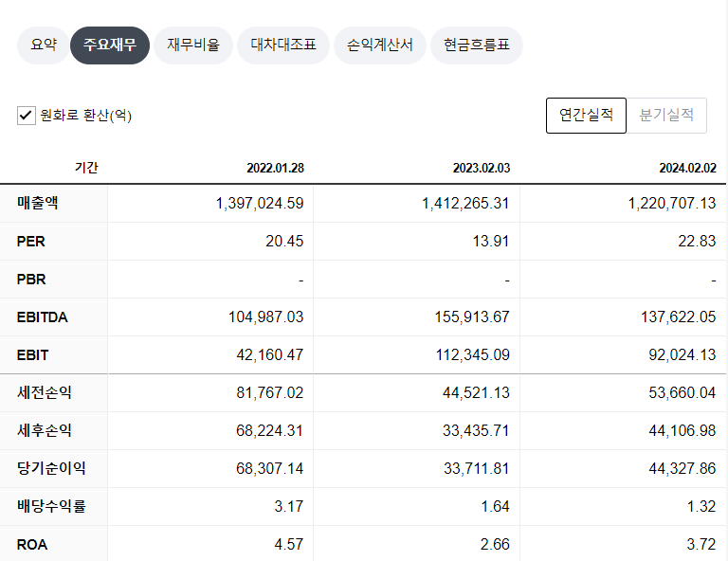Click the 당기순이익 value 44,327.86
728x561 pixels.
point(682,469)
